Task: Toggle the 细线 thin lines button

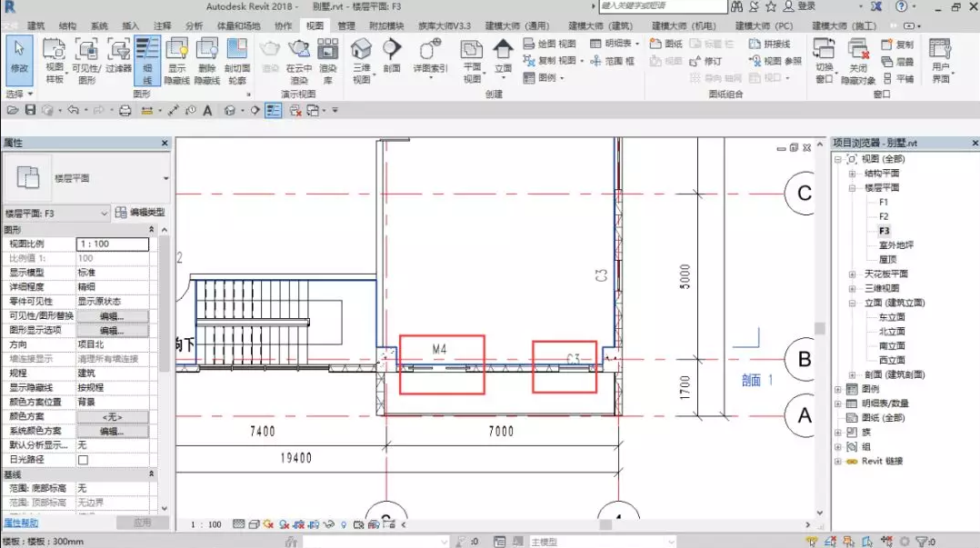Action: [147, 59]
